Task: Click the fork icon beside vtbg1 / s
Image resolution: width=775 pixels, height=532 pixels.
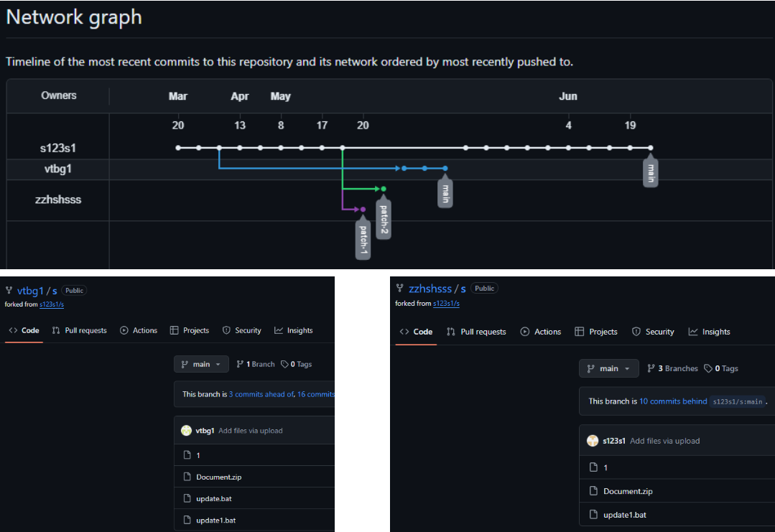Action: [x=9, y=290]
